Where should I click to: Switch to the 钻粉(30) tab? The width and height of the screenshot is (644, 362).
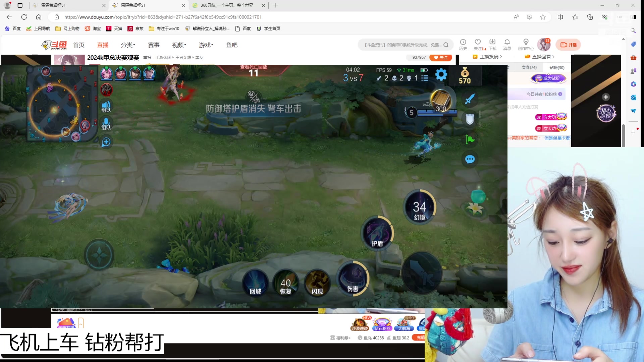pyautogui.click(x=557, y=67)
